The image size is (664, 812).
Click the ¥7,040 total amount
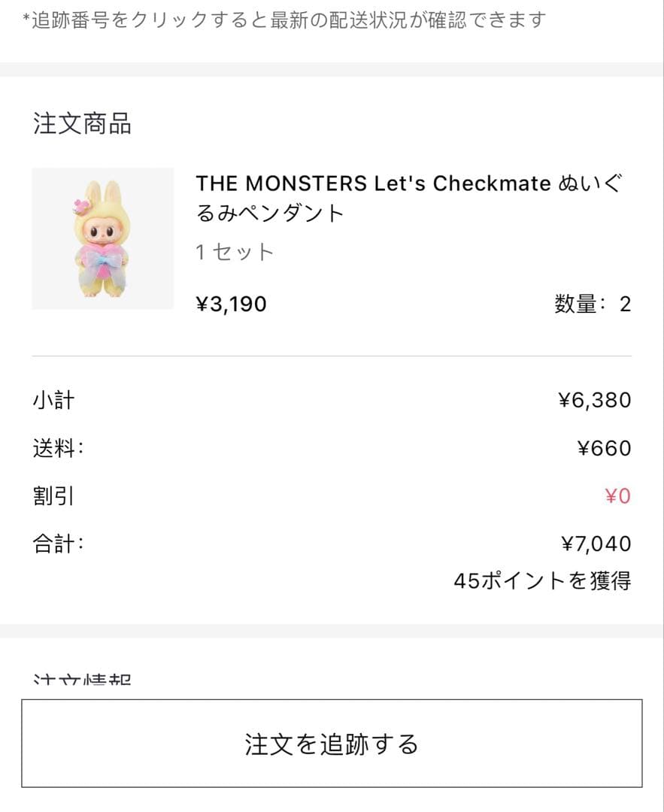pos(596,544)
